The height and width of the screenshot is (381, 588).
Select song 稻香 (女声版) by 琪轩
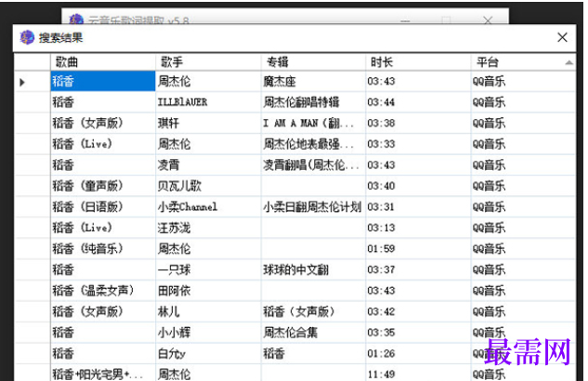coord(103,124)
